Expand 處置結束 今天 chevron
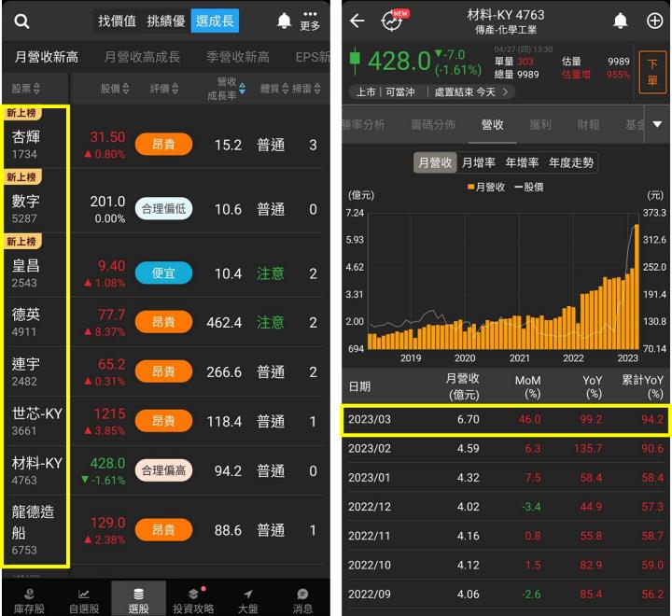672x616 pixels. 505,91
